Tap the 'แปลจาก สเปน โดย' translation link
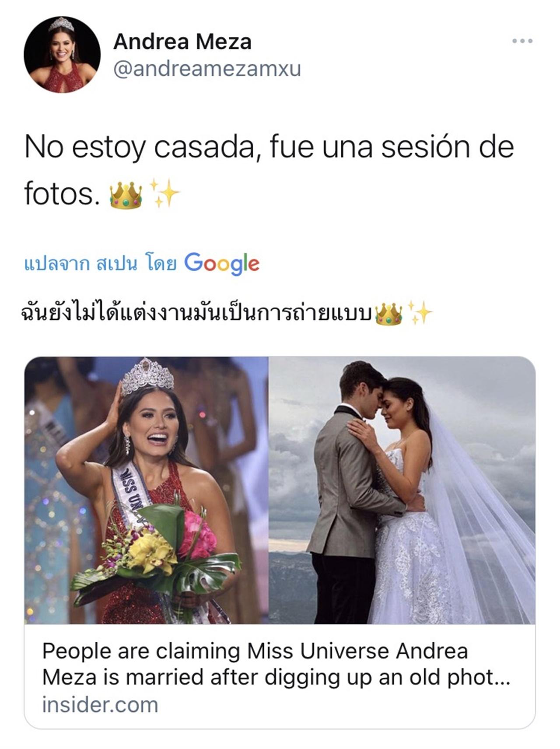Viewport: 560px width, 749px height. tap(100, 264)
